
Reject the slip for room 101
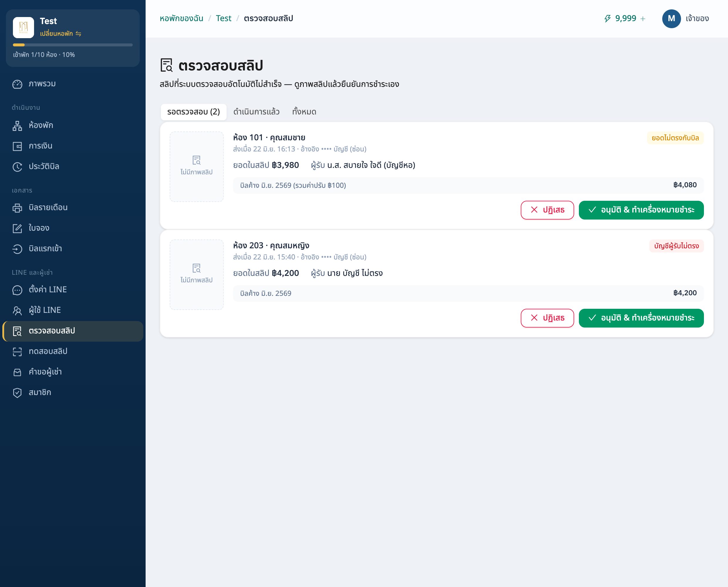(x=547, y=210)
